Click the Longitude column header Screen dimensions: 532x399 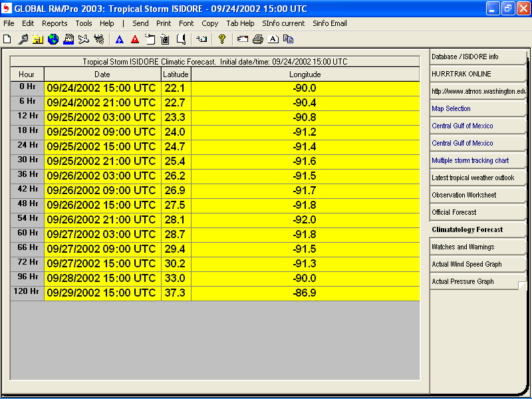coord(305,74)
